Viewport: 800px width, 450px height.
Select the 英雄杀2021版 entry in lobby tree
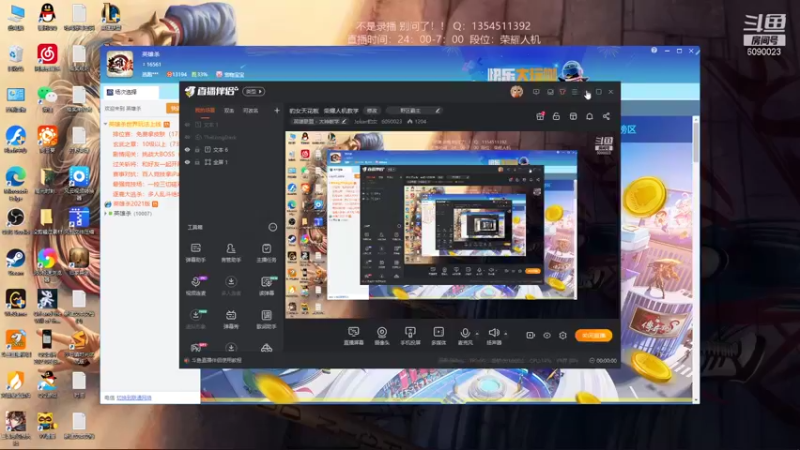coord(131,204)
